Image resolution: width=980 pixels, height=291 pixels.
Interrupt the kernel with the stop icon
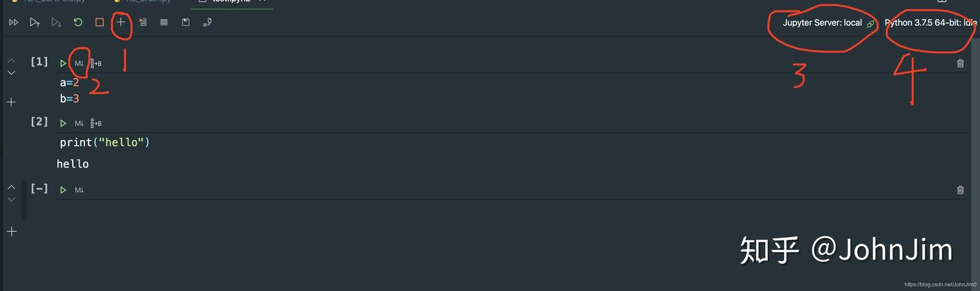[x=99, y=22]
